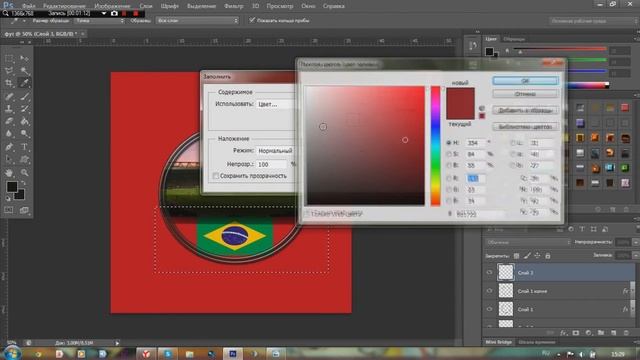The width and height of the screenshot is (640, 360).
Task: Open the workspace switcher dropdown
Action: point(593,20)
